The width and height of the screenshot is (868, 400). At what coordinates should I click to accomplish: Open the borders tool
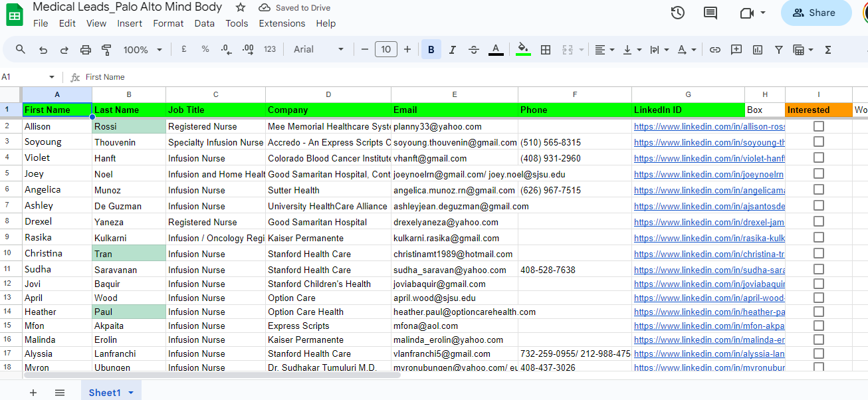tap(546, 50)
